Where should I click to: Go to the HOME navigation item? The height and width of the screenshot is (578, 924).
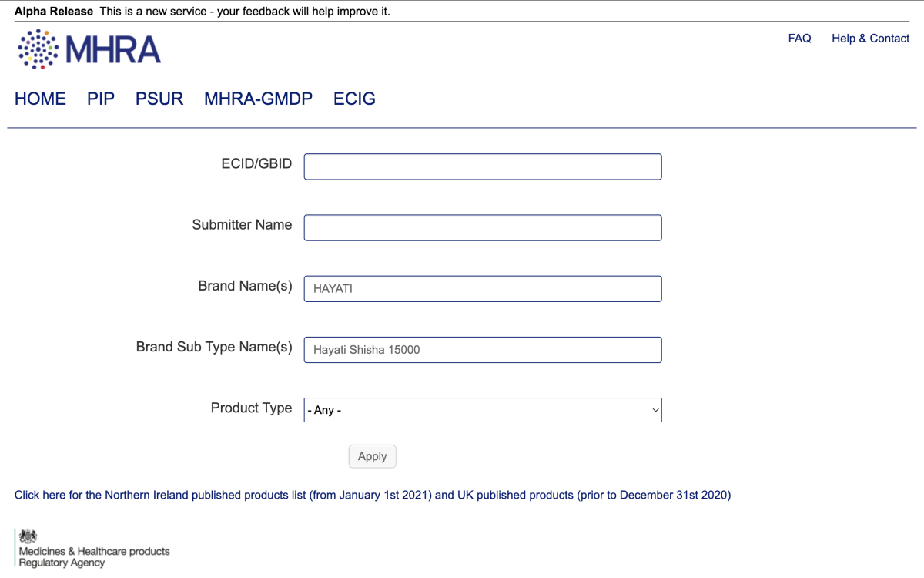(40, 99)
